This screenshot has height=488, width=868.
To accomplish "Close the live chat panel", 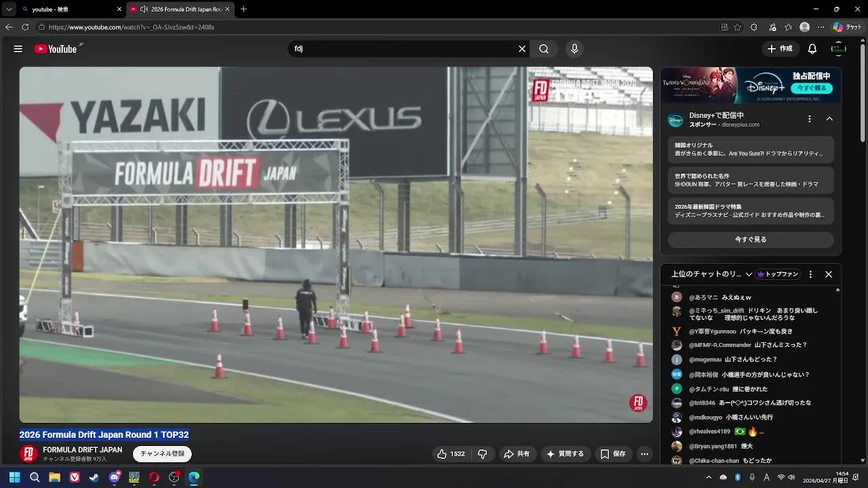I will coord(828,274).
